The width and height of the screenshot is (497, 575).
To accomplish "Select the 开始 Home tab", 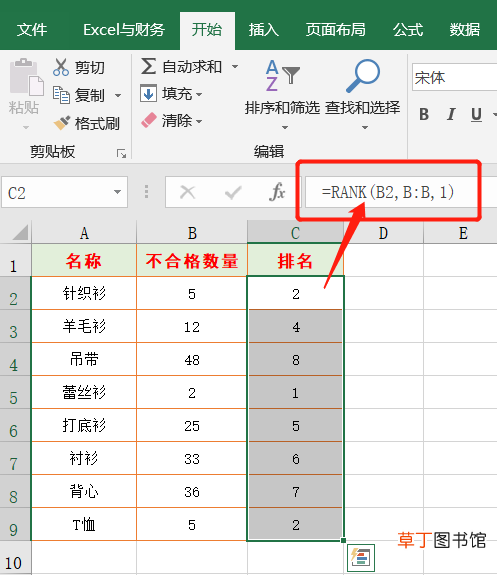I will click(207, 30).
